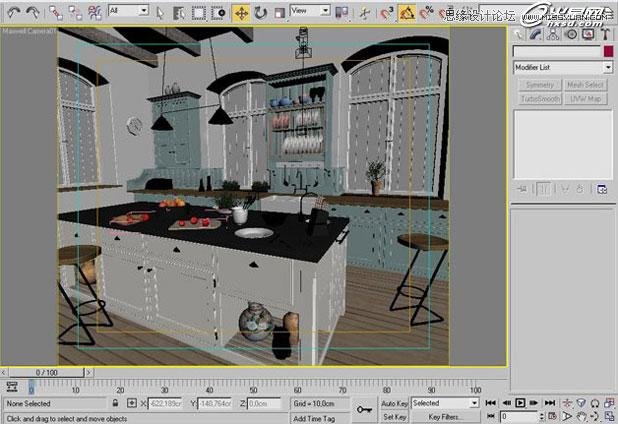This screenshot has height=424, width=618.
Task: Click the Redo arrow in main toolbar
Action: 34,13
